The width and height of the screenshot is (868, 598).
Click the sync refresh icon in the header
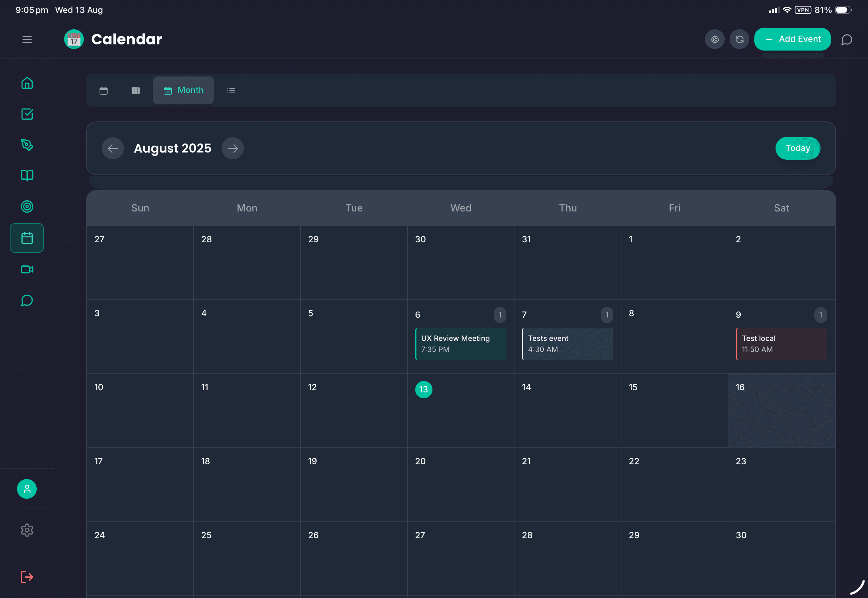(739, 39)
